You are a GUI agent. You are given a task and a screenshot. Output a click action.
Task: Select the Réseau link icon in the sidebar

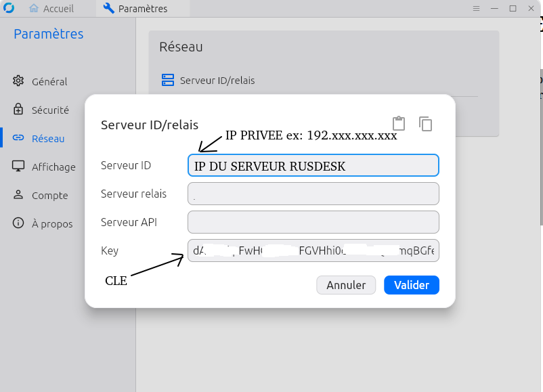(x=19, y=138)
